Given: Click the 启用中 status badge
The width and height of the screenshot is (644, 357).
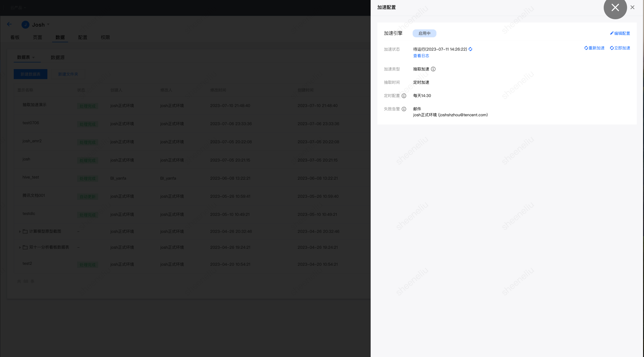Looking at the screenshot, I should [424, 33].
